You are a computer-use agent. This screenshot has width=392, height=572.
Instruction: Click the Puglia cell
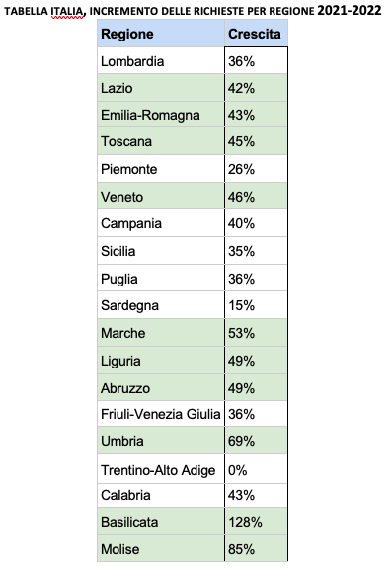(161, 278)
